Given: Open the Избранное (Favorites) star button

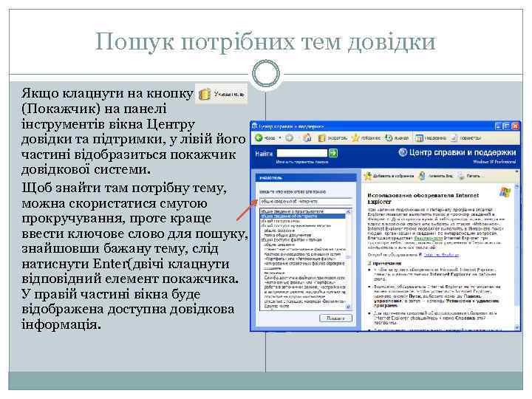Looking at the screenshot, I should pos(366,137).
